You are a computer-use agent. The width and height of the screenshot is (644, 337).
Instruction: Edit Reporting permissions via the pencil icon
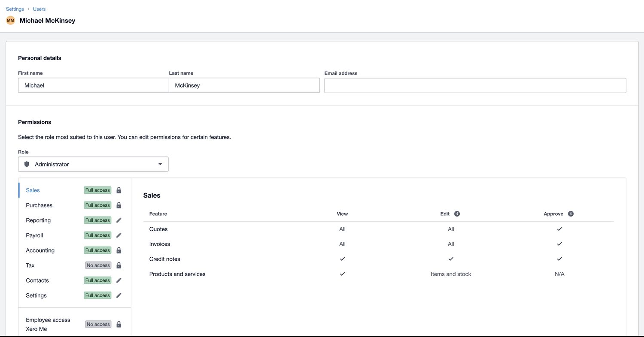(119, 220)
